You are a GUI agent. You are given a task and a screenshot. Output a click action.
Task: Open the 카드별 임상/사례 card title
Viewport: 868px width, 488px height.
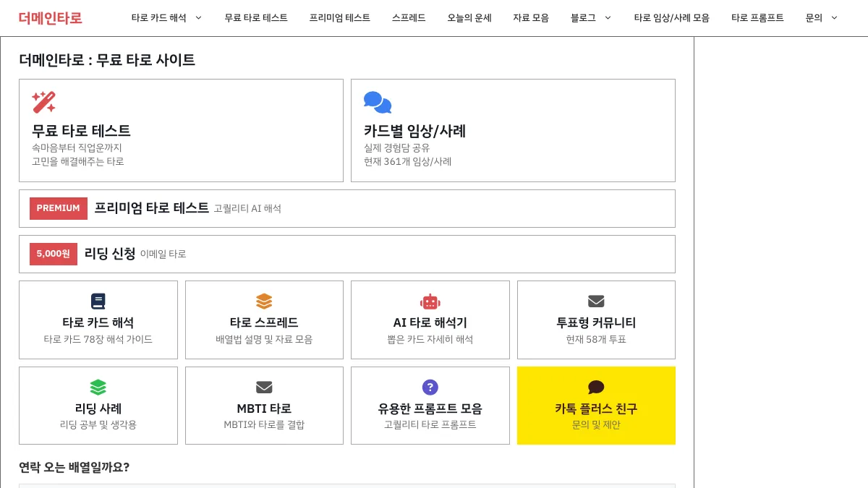[414, 131]
